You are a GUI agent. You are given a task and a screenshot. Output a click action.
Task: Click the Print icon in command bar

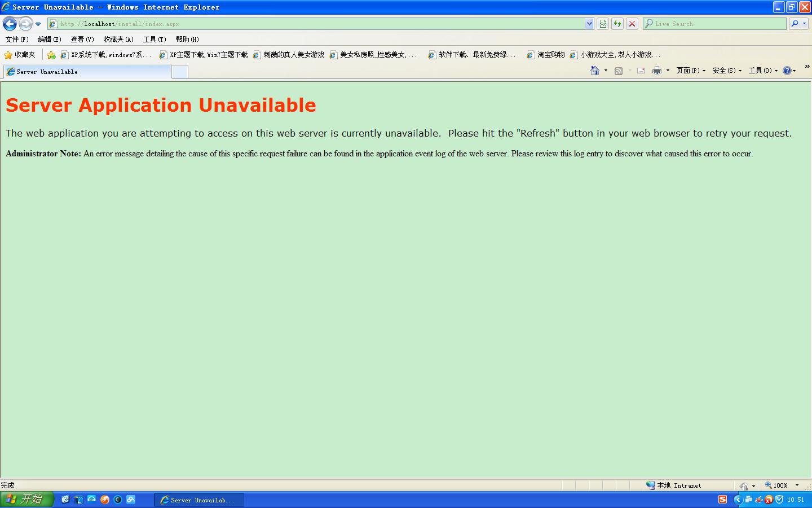[x=656, y=71]
